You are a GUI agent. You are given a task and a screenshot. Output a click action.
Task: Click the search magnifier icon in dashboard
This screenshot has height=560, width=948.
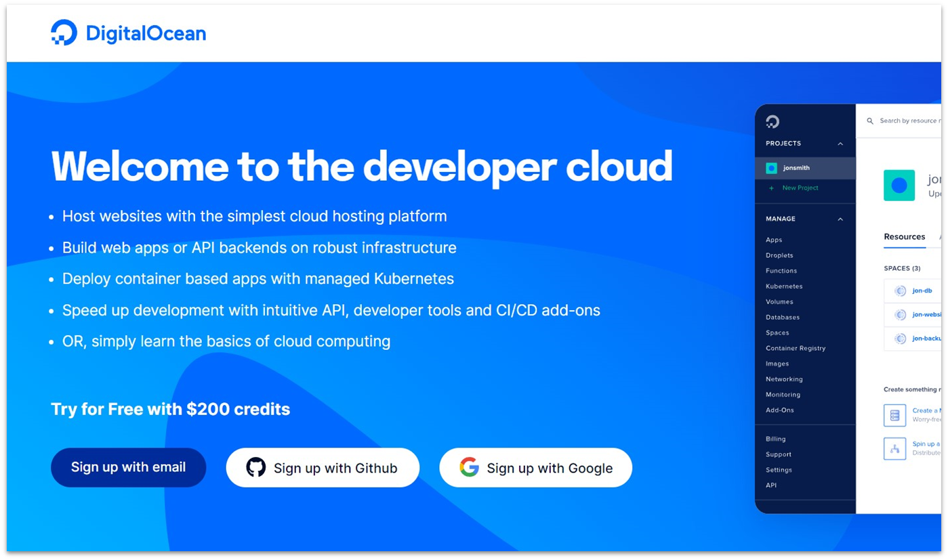[x=870, y=121]
